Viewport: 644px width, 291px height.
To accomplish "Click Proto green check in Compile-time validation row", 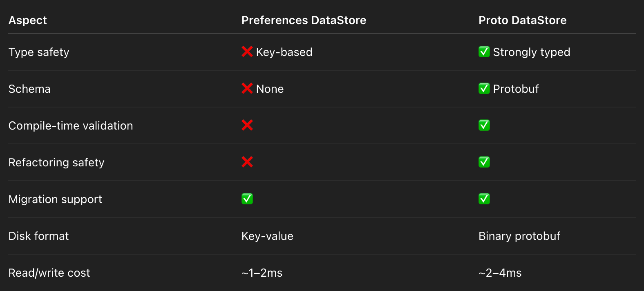I will click(x=484, y=125).
